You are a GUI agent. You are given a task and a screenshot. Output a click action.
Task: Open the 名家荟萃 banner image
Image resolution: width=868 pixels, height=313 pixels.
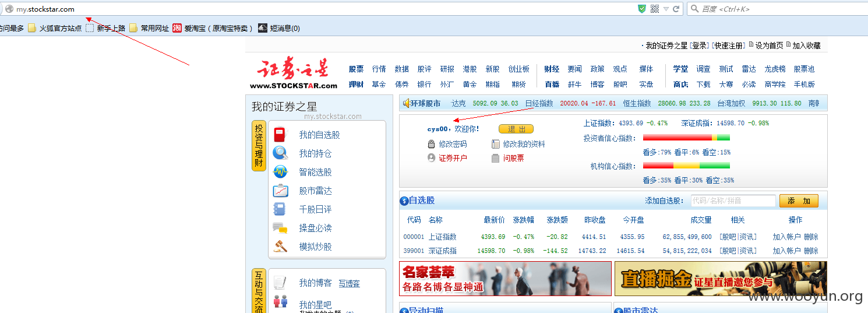506,279
